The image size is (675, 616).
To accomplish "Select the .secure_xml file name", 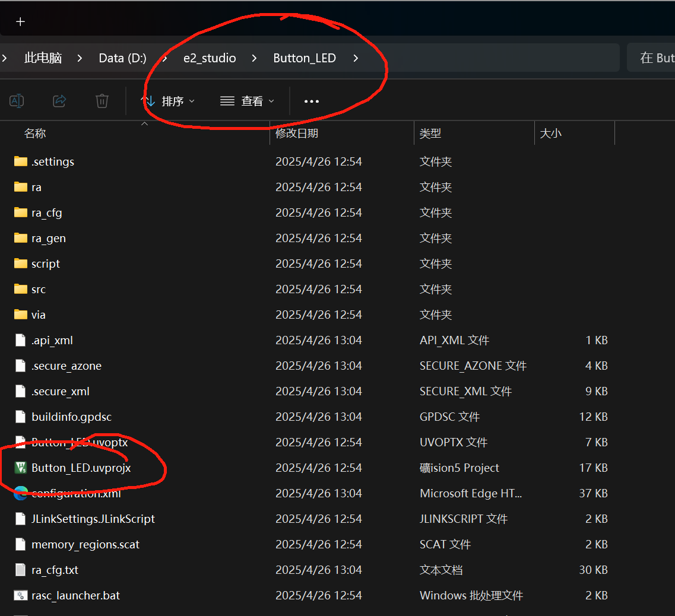I will coord(61,391).
